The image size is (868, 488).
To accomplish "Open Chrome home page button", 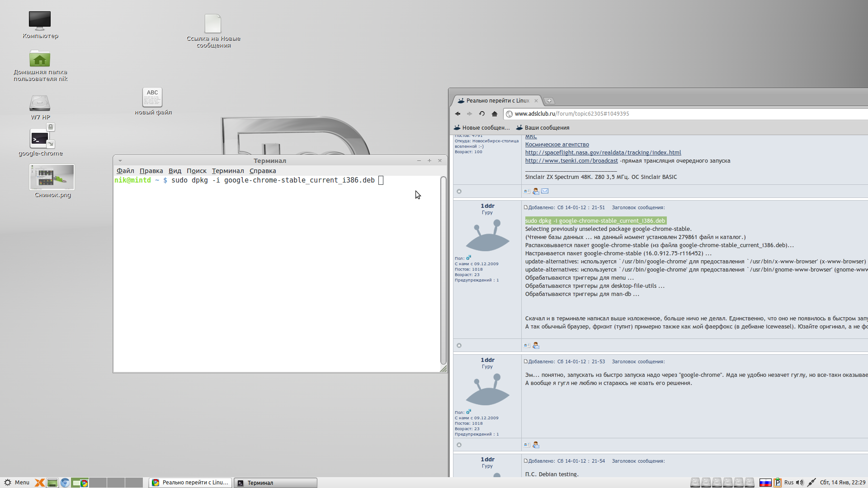I will pos(495,114).
